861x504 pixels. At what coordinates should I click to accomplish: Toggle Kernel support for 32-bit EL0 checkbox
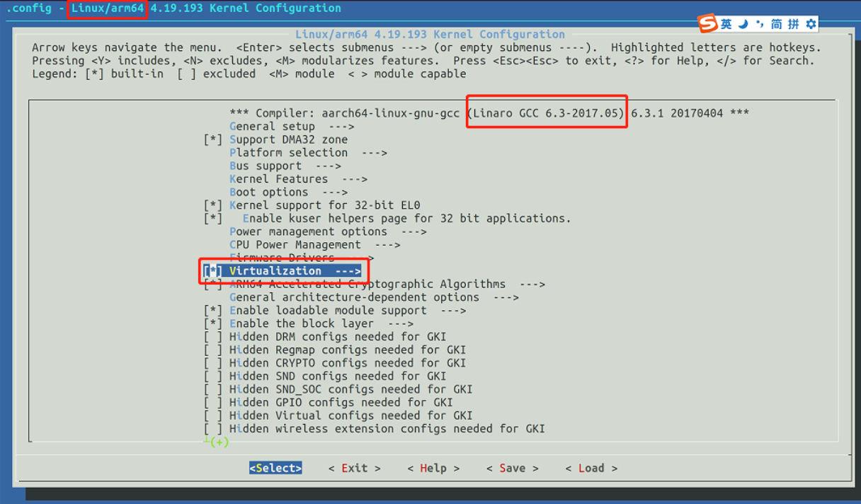coord(213,205)
